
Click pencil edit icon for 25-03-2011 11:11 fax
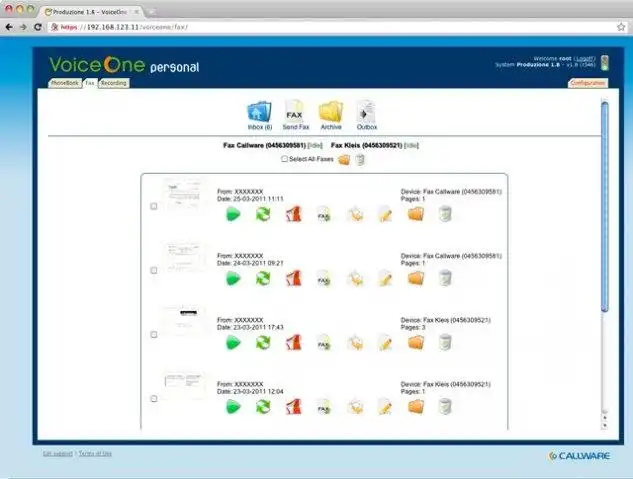click(385, 214)
